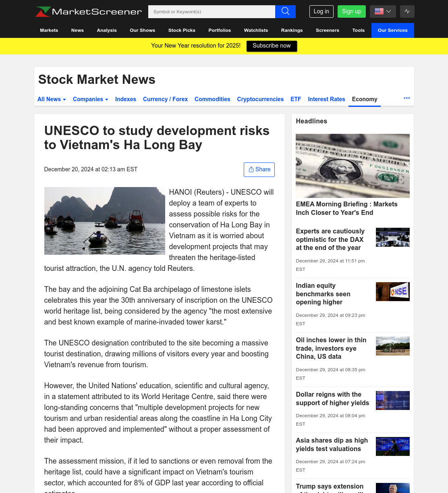Viewport: 448px width, 493px height.
Task: Open the News menu
Action: [77, 30]
